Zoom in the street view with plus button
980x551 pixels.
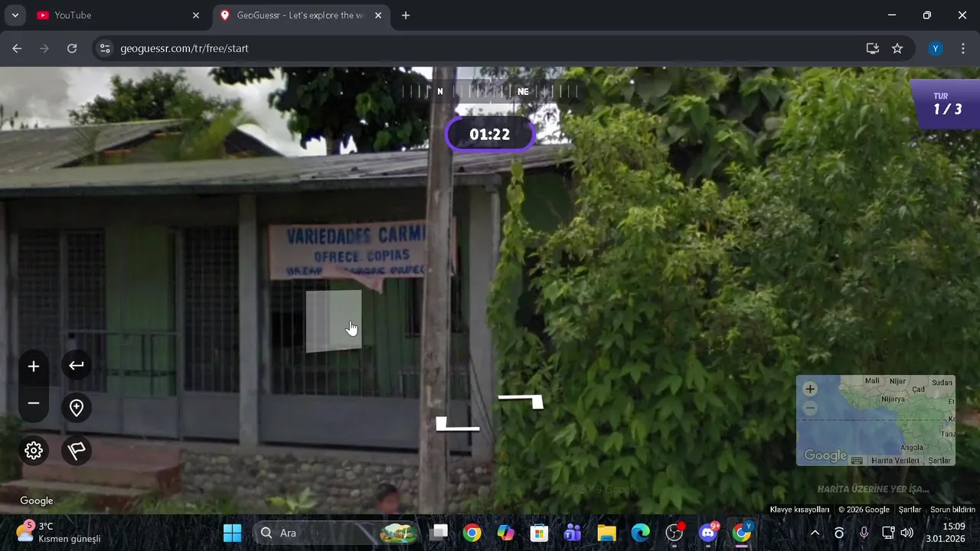click(x=34, y=367)
